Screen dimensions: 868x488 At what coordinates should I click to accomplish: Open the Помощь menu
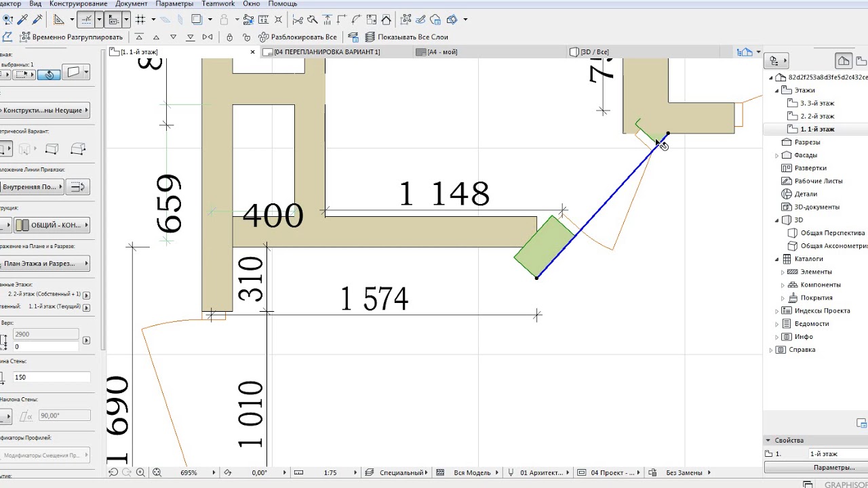click(x=282, y=4)
